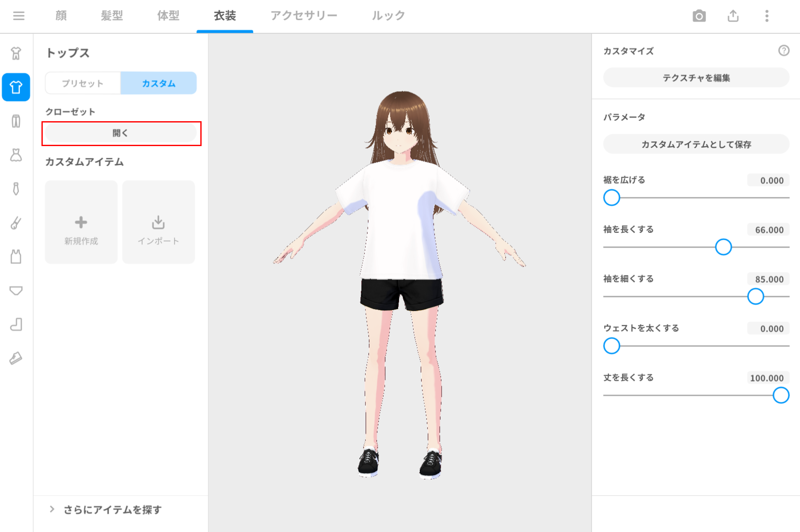Click the 裾を広げる slider handle
This screenshot has width=800, height=532.
point(612,197)
